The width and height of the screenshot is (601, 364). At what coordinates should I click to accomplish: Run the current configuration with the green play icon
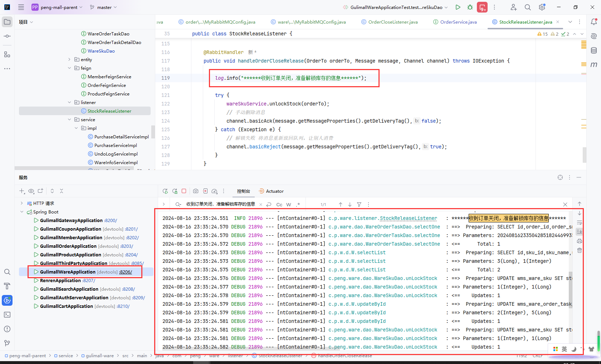coord(458,7)
